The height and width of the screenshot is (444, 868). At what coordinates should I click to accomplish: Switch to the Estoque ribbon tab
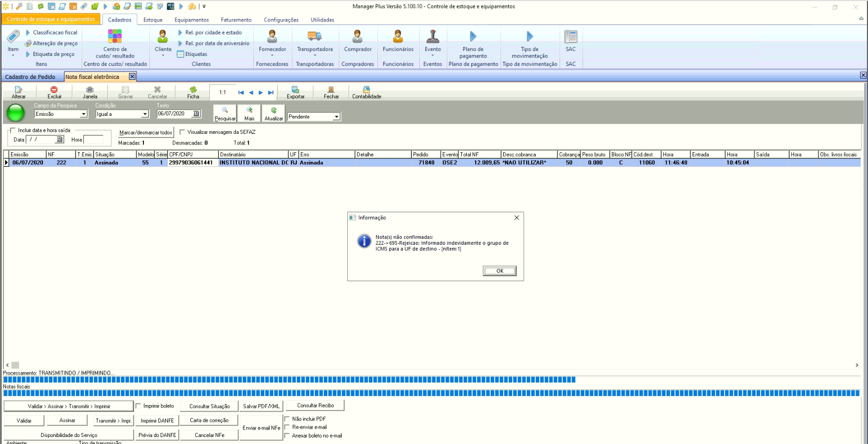point(153,20)
